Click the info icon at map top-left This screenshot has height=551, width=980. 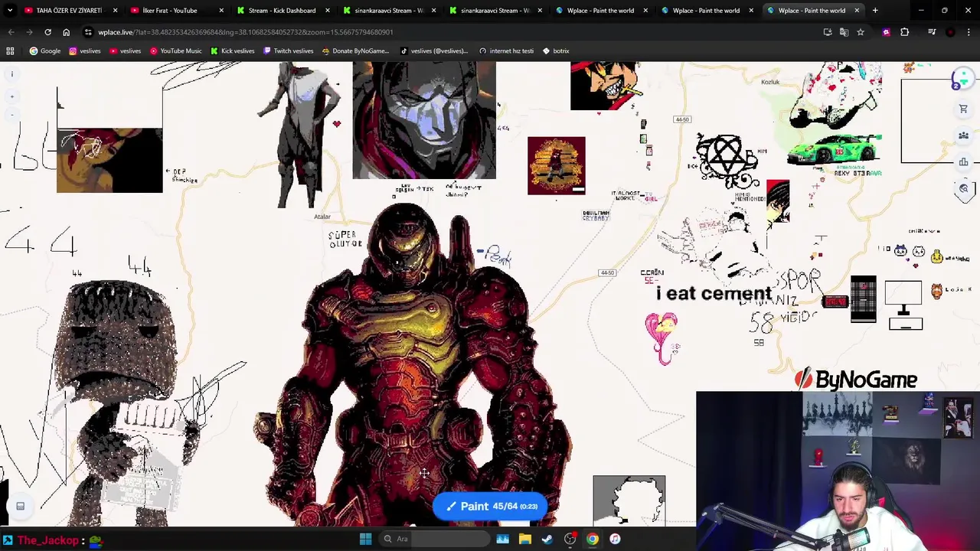pos(11,74)
